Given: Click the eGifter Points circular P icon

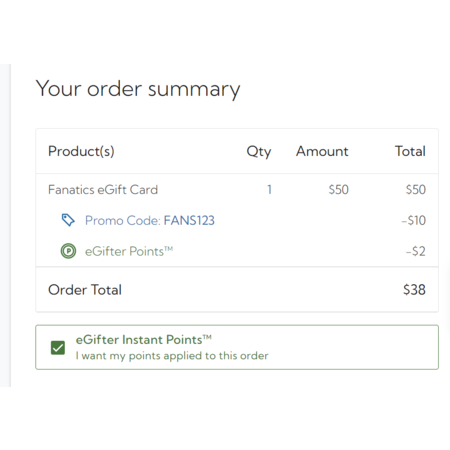Looking at the screenshot, I should 68,251.
